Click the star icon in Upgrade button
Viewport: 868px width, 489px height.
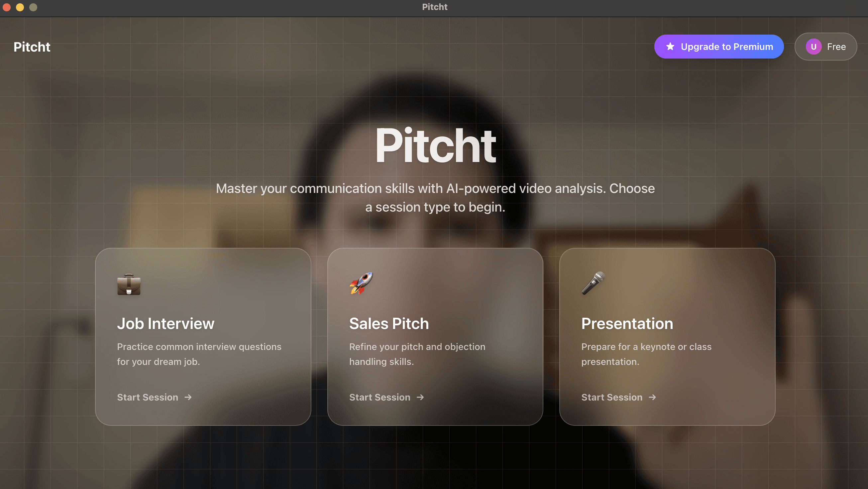[x=670, y=47]
